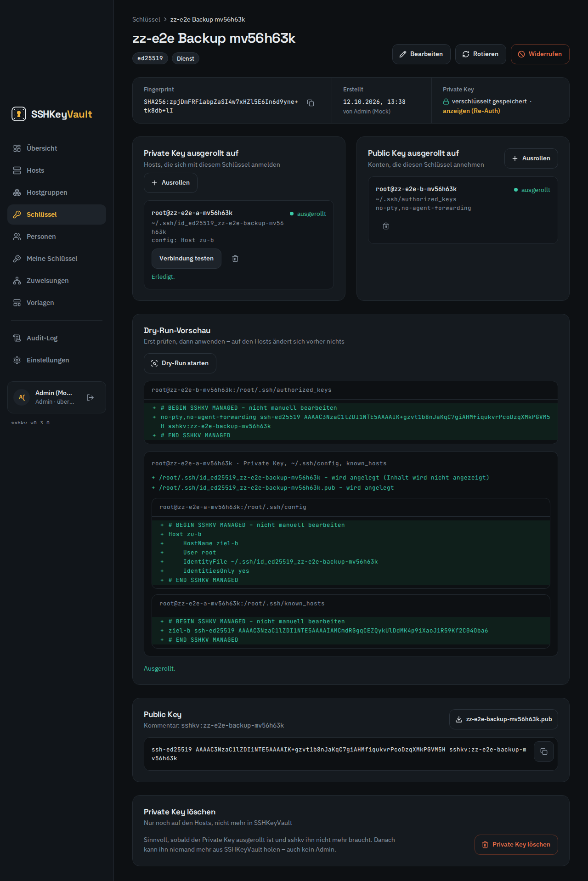The image size is (588, 881).
Task: Start the Dry-Run preview
Action: coord(180,363)
